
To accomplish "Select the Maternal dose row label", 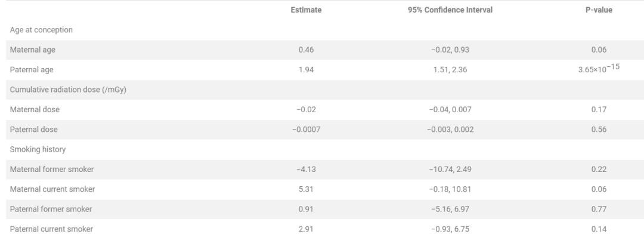I will pos(35,110).
